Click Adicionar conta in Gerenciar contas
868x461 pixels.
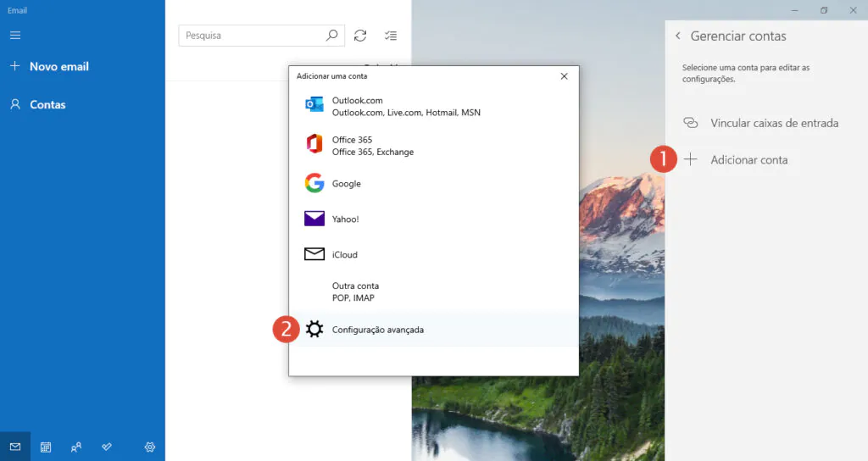click(x=766, y=160)
